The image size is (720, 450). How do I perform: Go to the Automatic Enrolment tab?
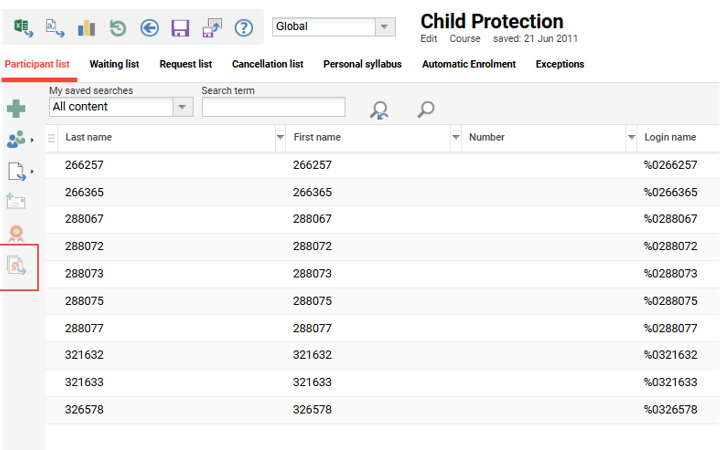pyautogui.click(x=468, y=64)
